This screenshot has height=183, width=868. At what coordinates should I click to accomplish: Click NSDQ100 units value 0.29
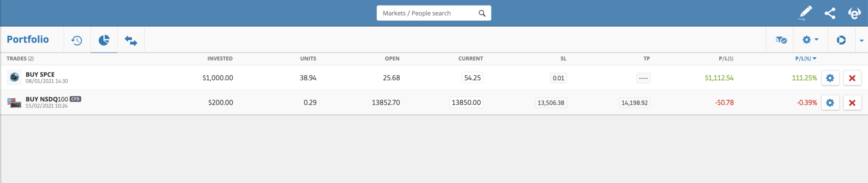click(x=310, y=103)
